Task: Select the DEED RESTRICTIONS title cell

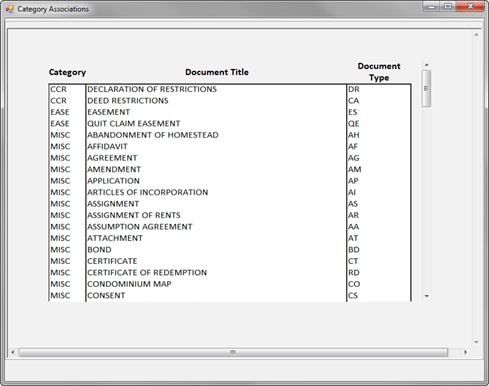Action: point(128,101)
